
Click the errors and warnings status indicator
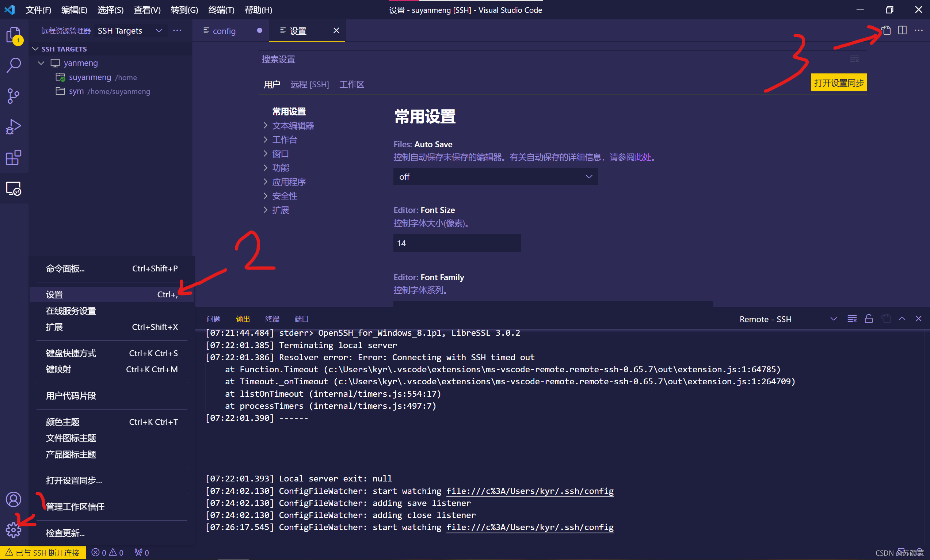(107, 552)
